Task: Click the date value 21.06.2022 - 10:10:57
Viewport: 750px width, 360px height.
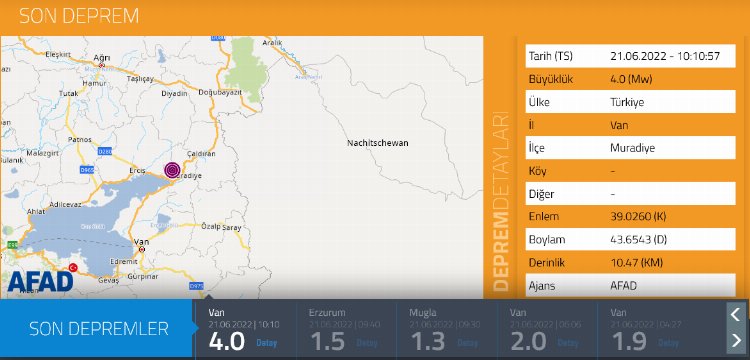Action: [x=665, y=56]
